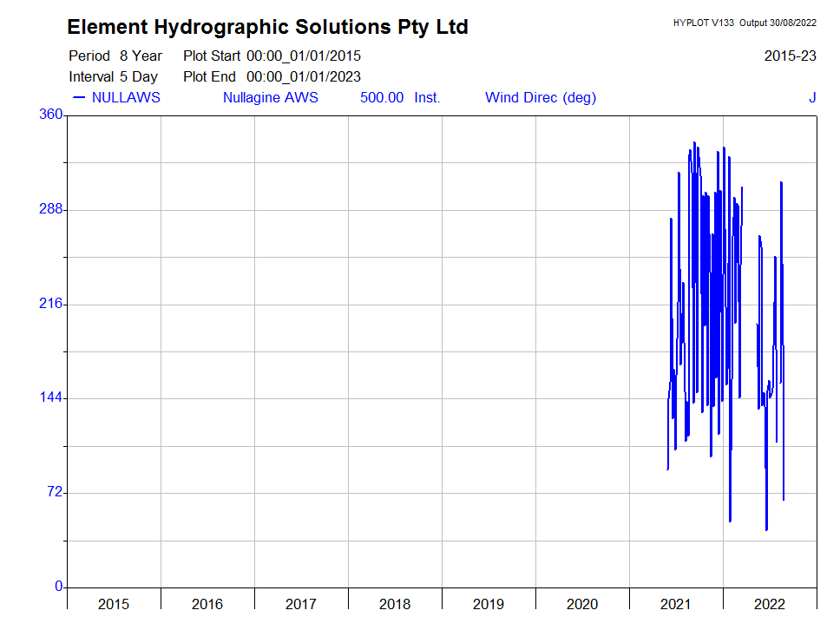Click the 2015-23 range label
The width and height of the screenshot is (840, 630).
(790, 56)
